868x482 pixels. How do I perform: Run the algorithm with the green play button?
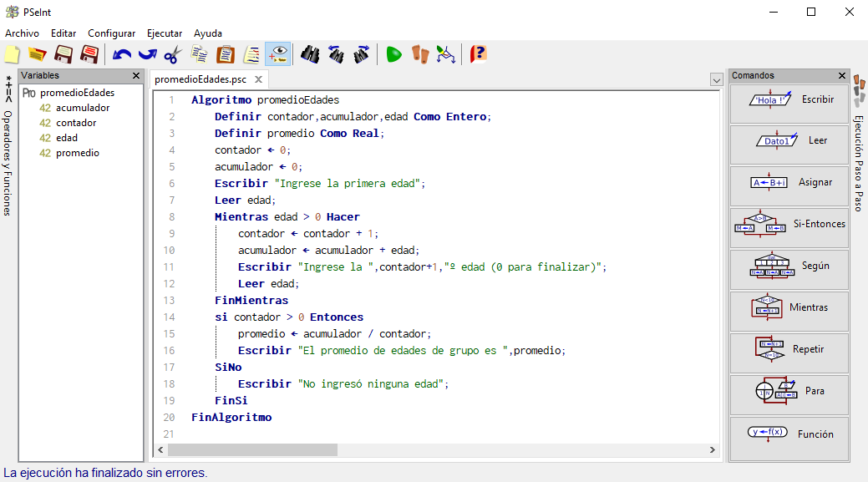tap(393, 54)
